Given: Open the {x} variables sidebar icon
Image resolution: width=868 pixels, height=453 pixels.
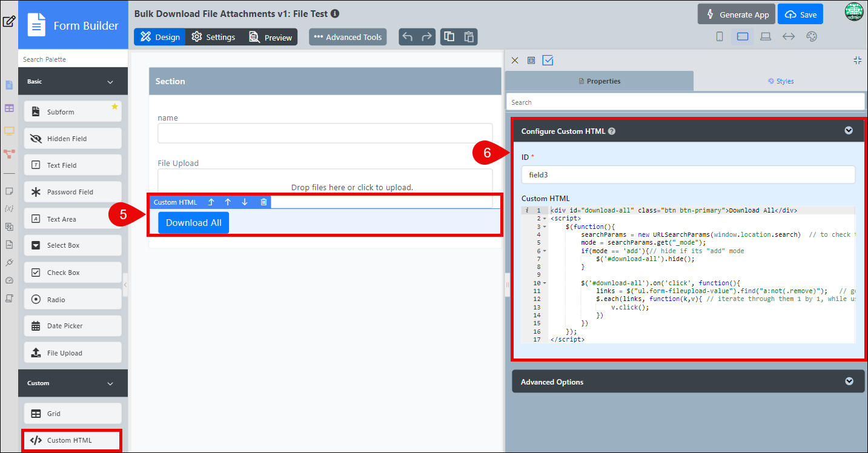Looking at the screenshot, I should click(x=9, y=209).
